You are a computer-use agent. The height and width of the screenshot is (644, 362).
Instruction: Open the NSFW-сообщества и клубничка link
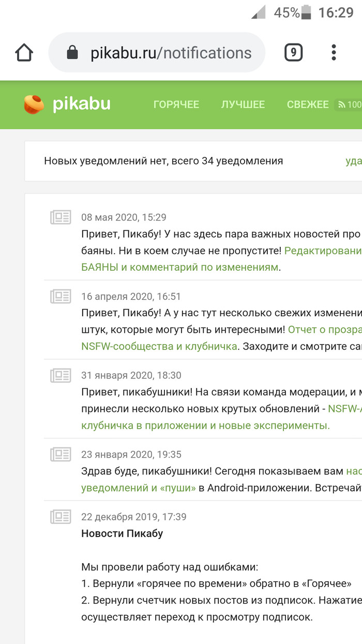tap(159, 346)
